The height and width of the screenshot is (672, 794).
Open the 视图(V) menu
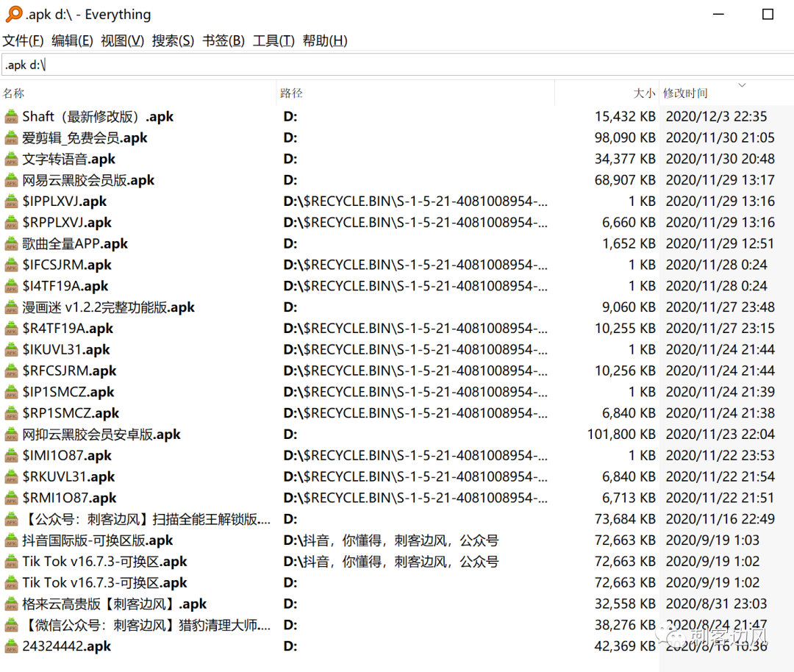click(x=122, y=40)
